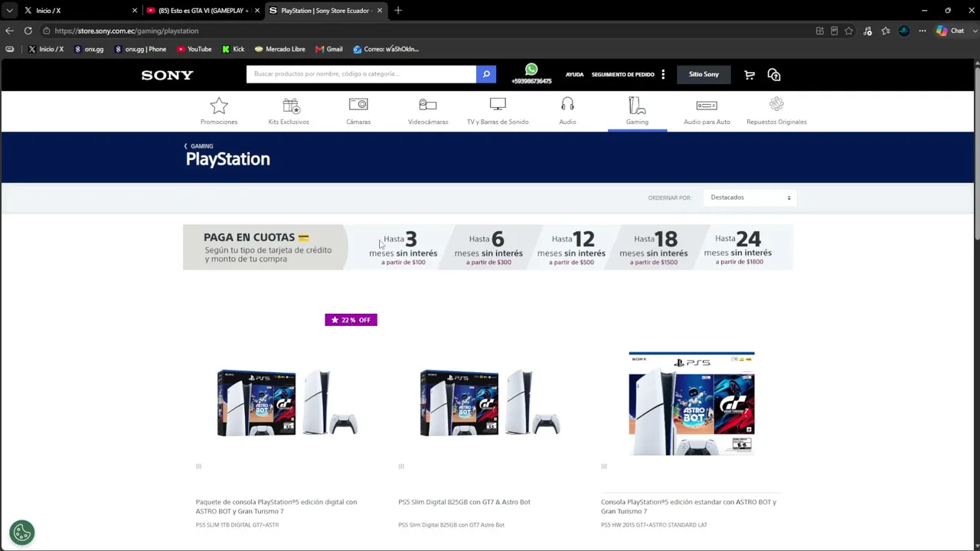Open the browser favorites list
This screenshot has height=551, width=980.
point(886,31)
